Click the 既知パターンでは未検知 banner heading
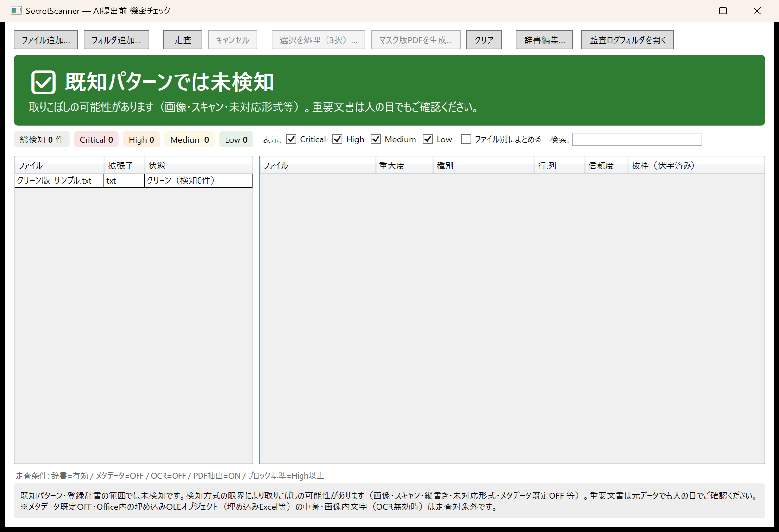This screenshot has height=532, width=779. pyautogui.click(x=170, y=82)
